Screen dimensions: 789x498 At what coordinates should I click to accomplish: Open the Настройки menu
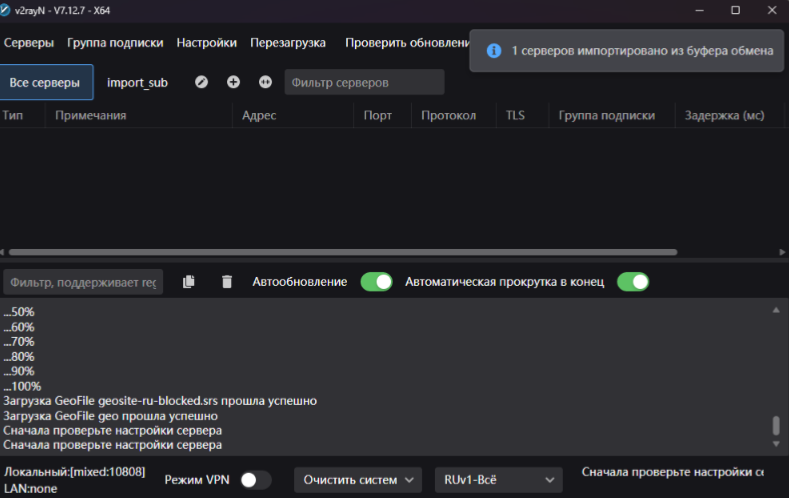(x=206, y=43)
